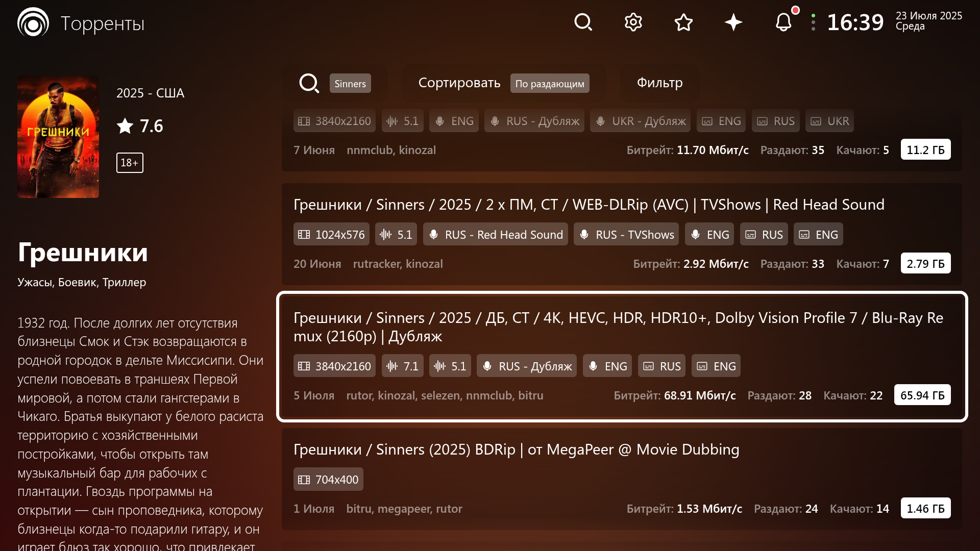The image size is (980, 551).
Task: Click the Lampa logo icon
Action: tap(33, 22)
